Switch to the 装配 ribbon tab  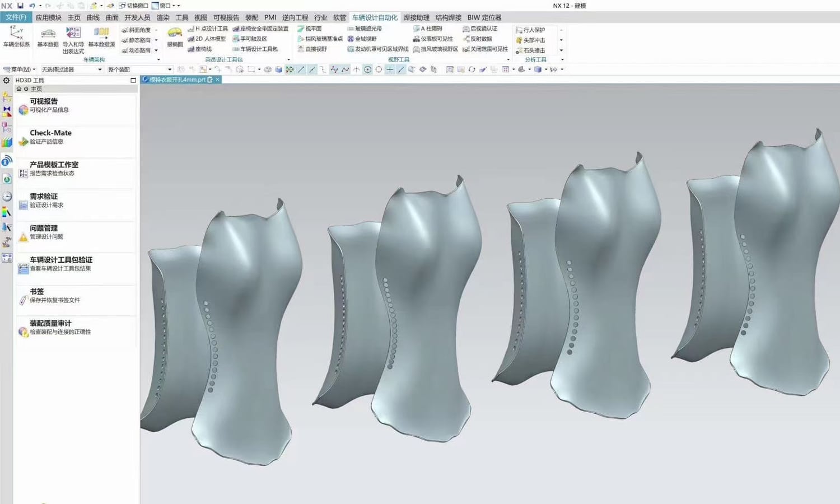point(251,17)
